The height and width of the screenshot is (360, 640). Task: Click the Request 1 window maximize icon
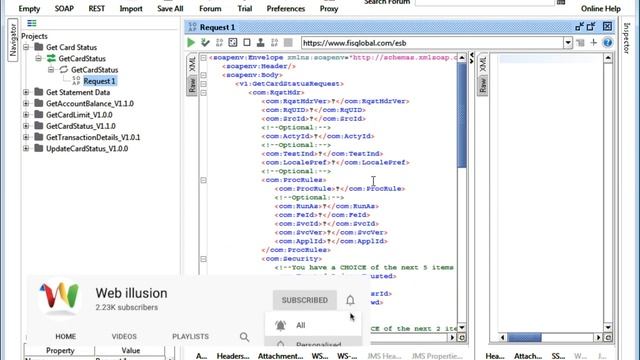tap(591, 27)
